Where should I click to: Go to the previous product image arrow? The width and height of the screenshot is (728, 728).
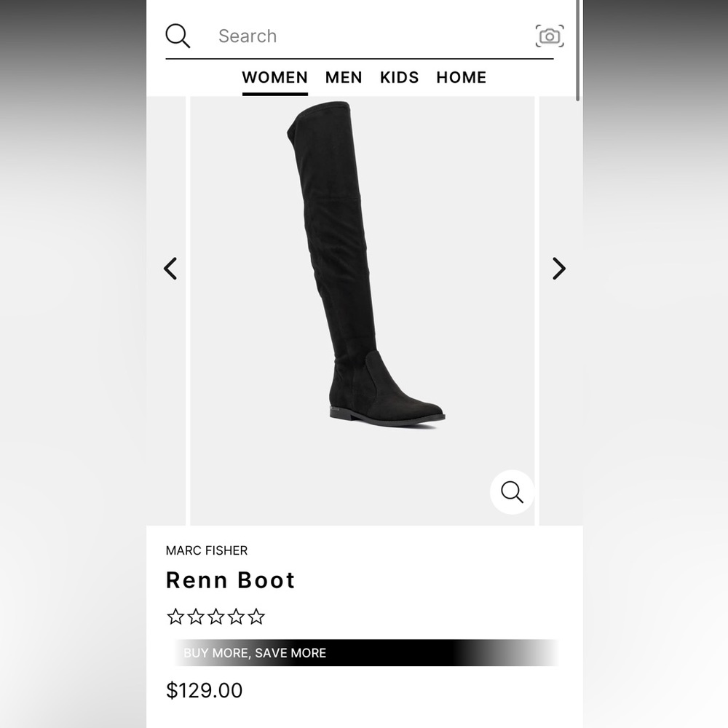tap(170, 269)
